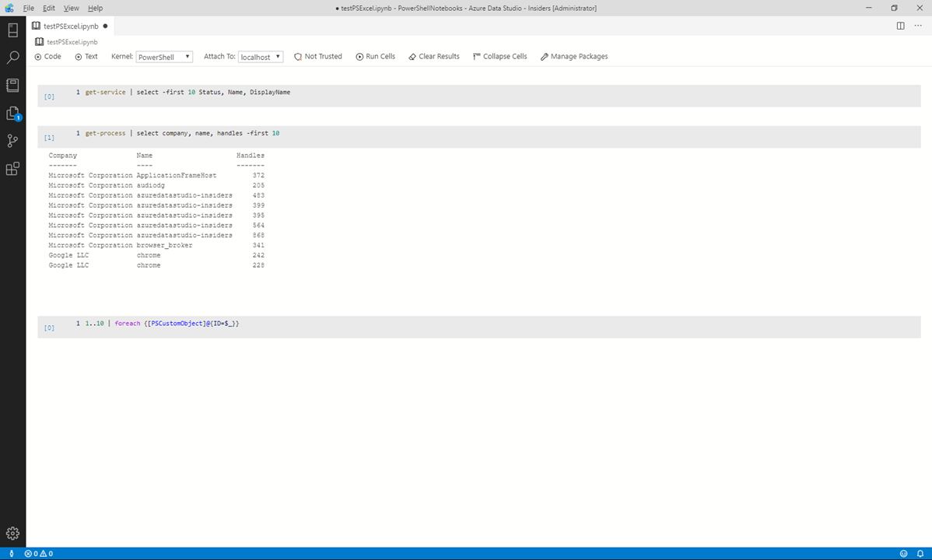Open the Attach To localhost dropdown
The width and height of the screenshot is (932, 560).
point(261,57)
